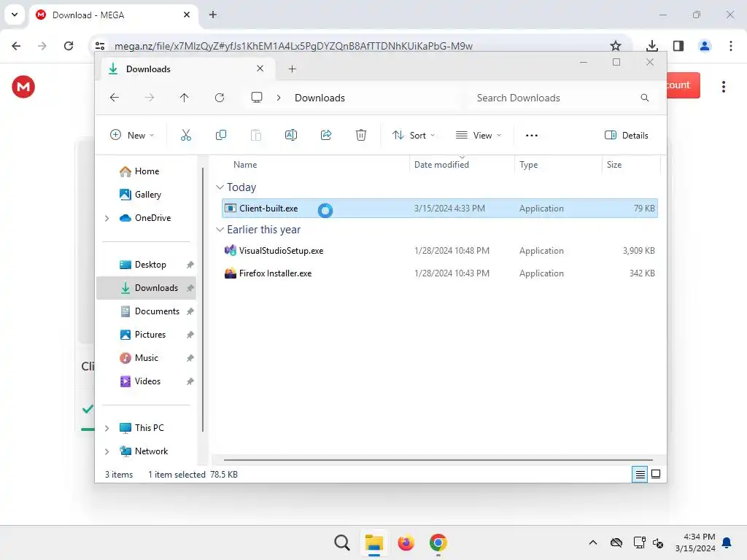Open Firefox from the taskbar

pos(406,542)
